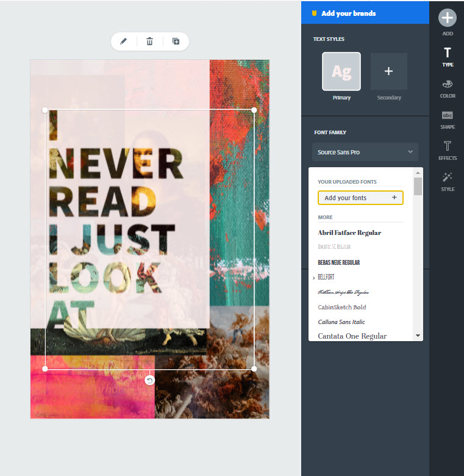Open the STYLE magic wand panel

(x=448, y=182)
